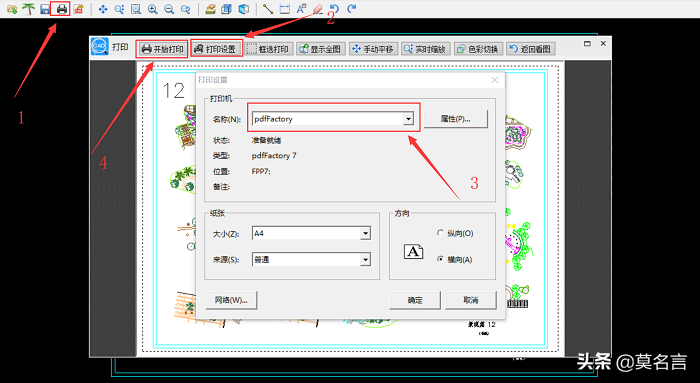This screenshot has height=383, width=700.
Task: Choose the dimension/area measure tool
Action: [284, 9]
